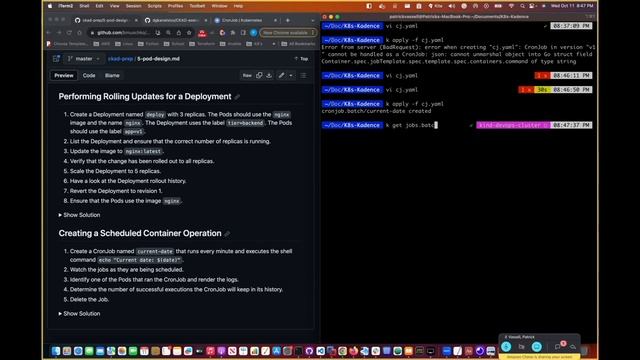The image size is (640, 360).
Task: Open the ckad-prep repository breadcrumb link
Action: click(x=120, y=59)
